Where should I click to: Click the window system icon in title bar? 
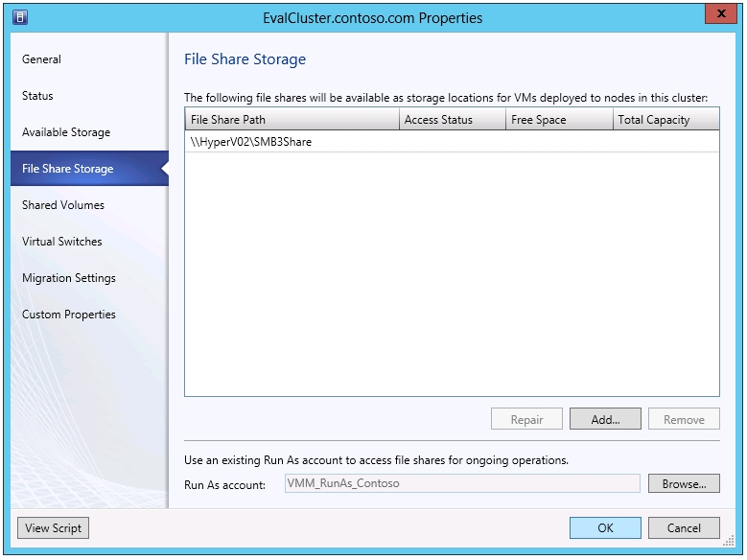click(x=21, y=17)
